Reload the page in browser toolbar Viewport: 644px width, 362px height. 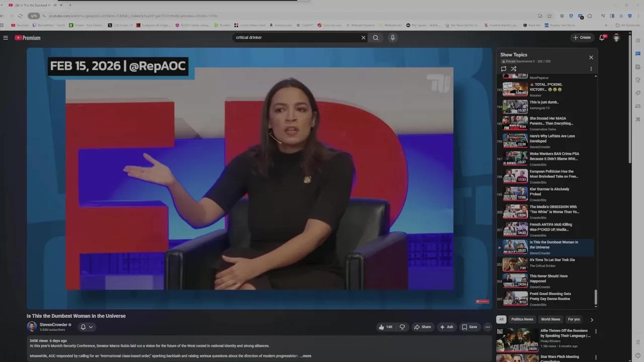click(20, 16)
